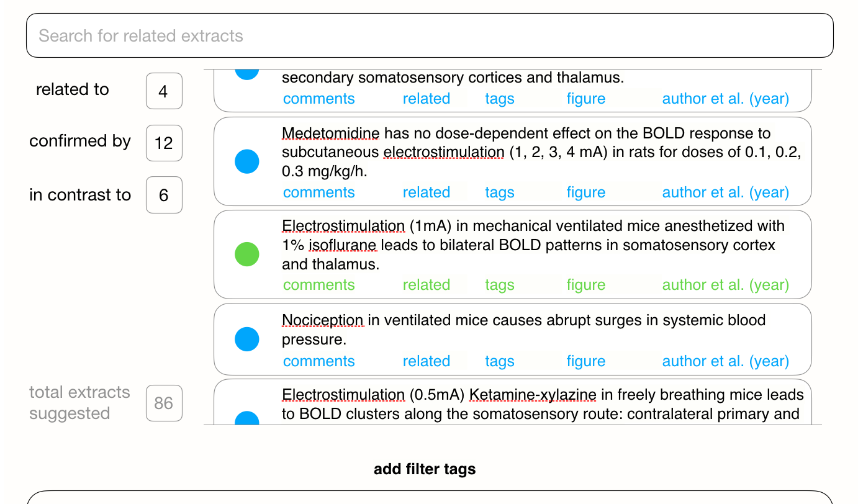Click the blue dot on the Ketamine-xylazine extract
This screenshot has height=504, width=858.
[x=247, y=420]
